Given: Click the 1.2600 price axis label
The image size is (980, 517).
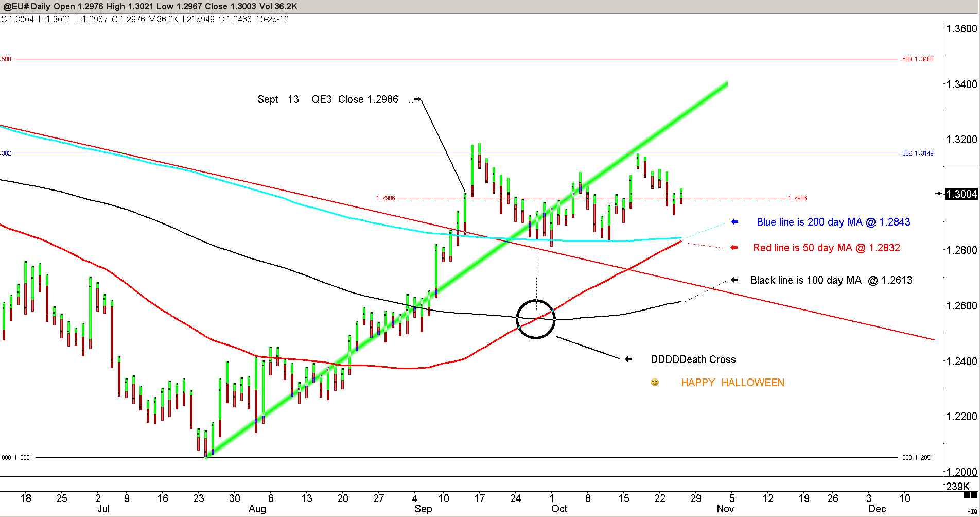Looking at the screenshot, I should pos(961,306).
